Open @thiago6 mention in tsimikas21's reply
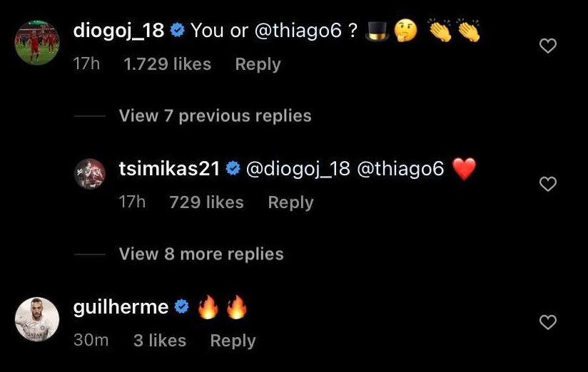The image size is (588, 372). point(400,169)
